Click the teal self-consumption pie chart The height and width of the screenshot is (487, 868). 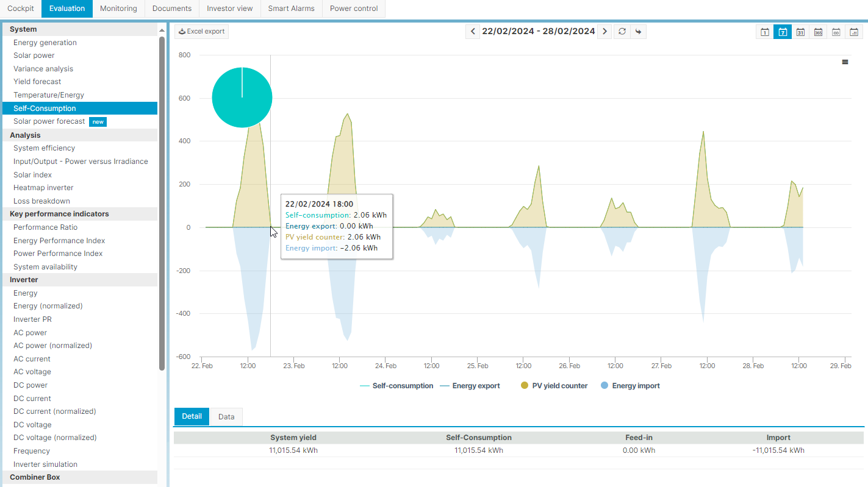[242, 98]
